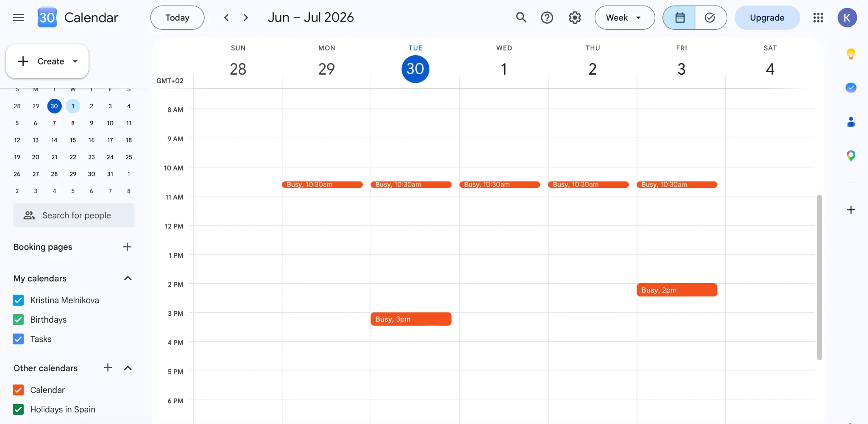Collapse the My calendars section
This screenshot has width=868, height=424.
[128, 278]
